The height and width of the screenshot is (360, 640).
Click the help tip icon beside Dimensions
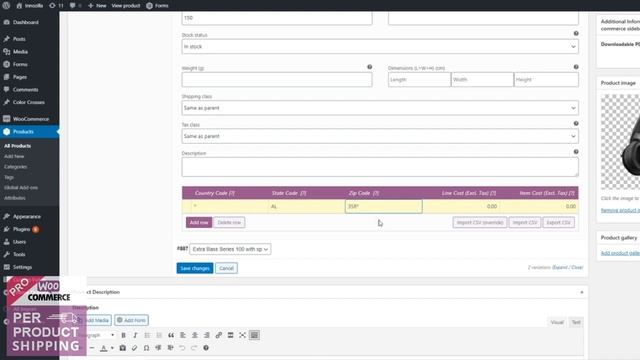coord(576,67)
